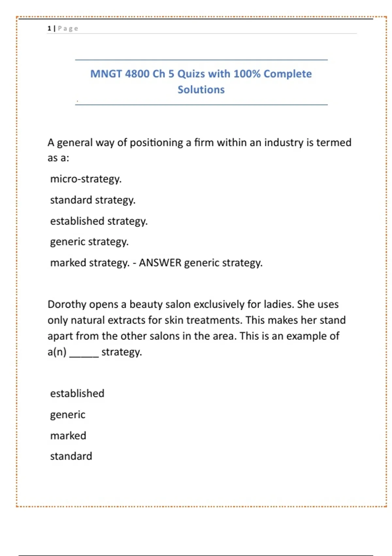Click the name "Dorothy" in the second question

(67, 304)
